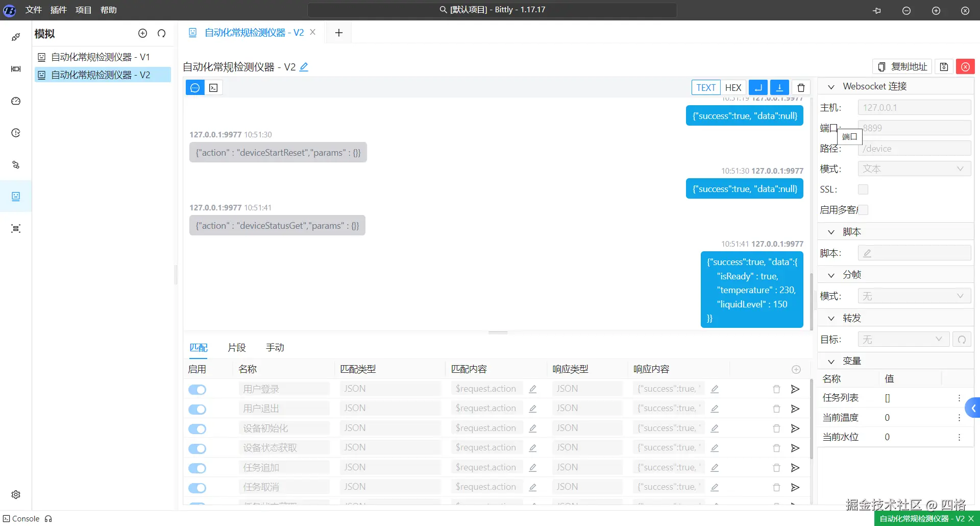980x526 pixels.
Task: Open the 帮助 menu
Action: click(109, 10)
